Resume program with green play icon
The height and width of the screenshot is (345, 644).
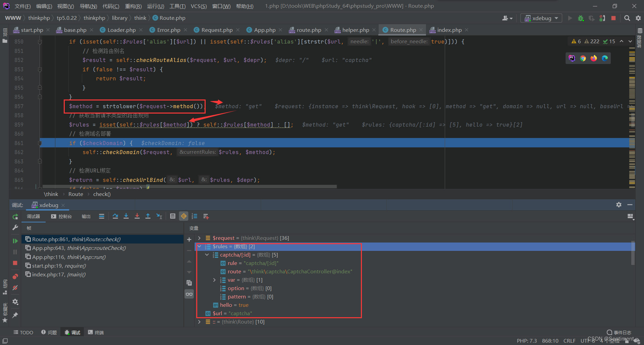coord(15,241)
